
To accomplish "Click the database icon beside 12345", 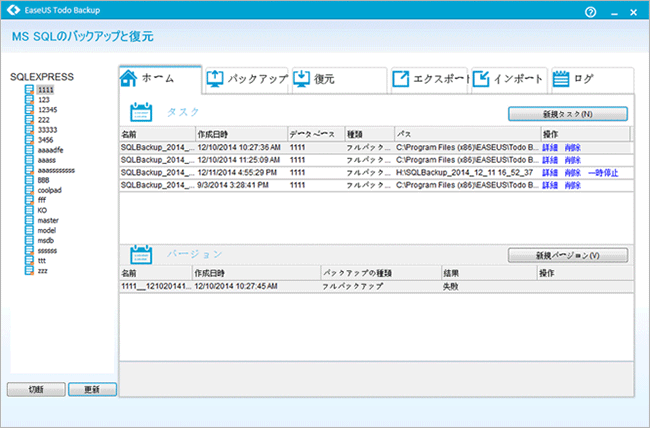I will [x=29, y=109].
